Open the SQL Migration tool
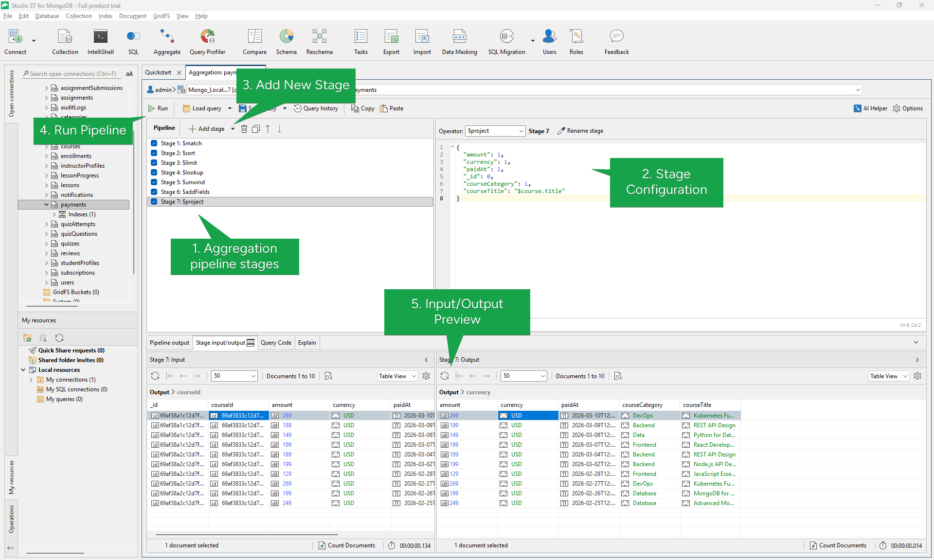934x560 pixels. pyautogui.click(x=506, y=41)
